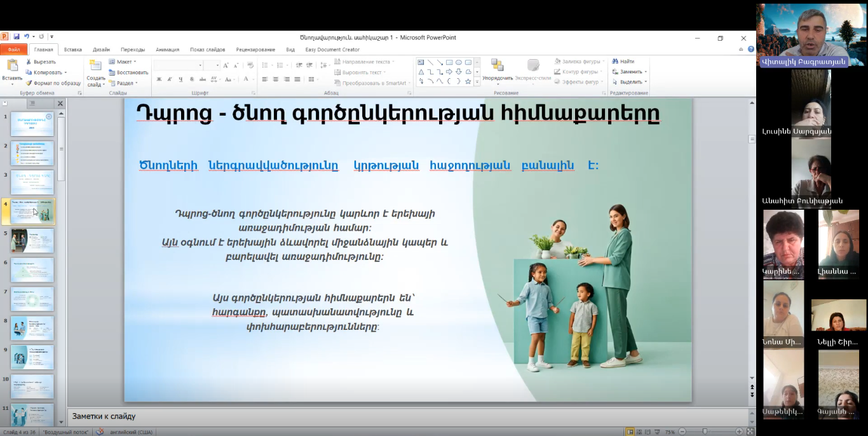
Task: Justify text in paragraph group
Action: [297, 79]
